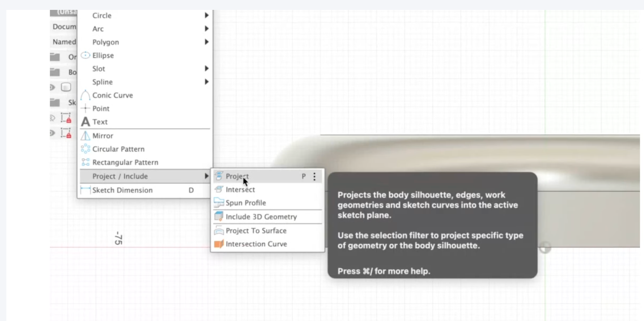Choose Rectangular Pattern from the menu

pos(145,162)
